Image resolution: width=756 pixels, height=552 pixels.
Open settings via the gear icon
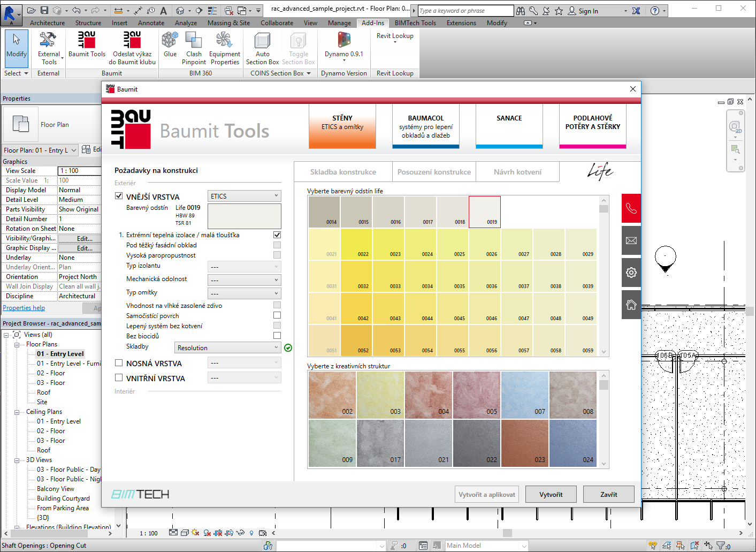[x=631, y=273]
